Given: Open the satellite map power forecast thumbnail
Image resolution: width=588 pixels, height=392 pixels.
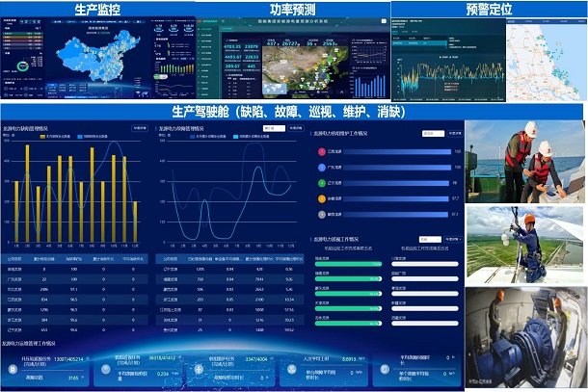Looking at the screenshot, I should pyautogui.click(x=294, y=58).
